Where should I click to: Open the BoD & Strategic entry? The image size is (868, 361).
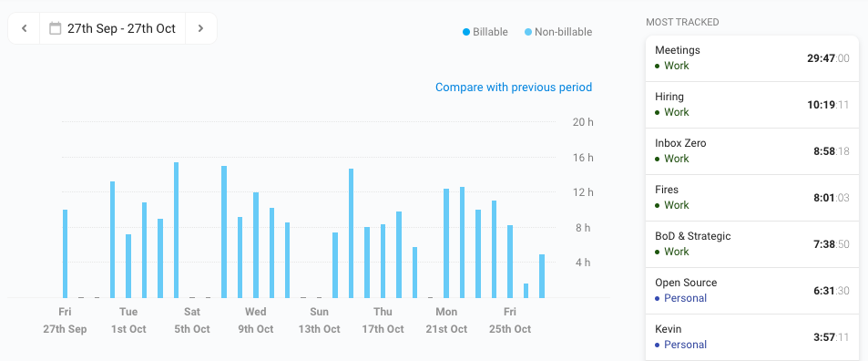751,244
